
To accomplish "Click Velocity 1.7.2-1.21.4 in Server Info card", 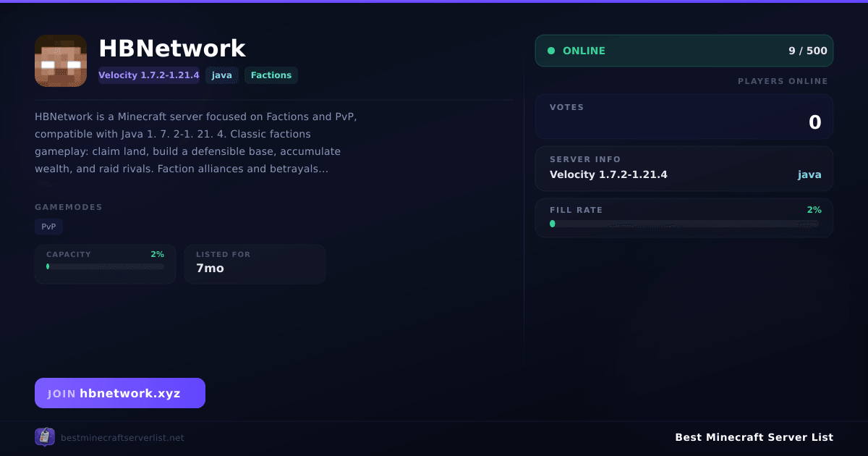I will tap(608, 174).
